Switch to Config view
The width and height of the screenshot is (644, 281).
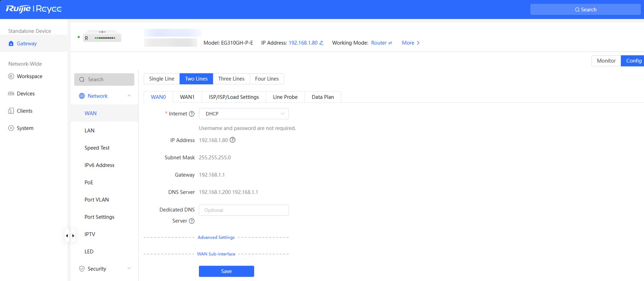point(633,61)
